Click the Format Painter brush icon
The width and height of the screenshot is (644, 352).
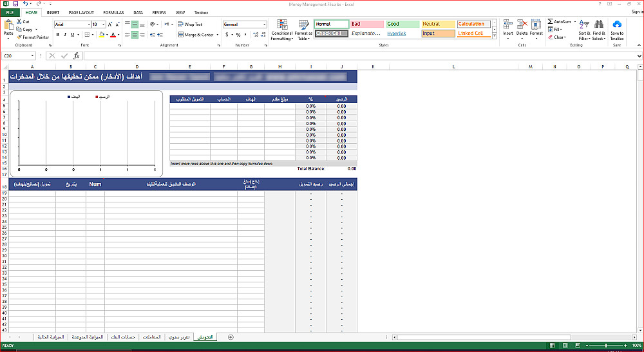19,37
